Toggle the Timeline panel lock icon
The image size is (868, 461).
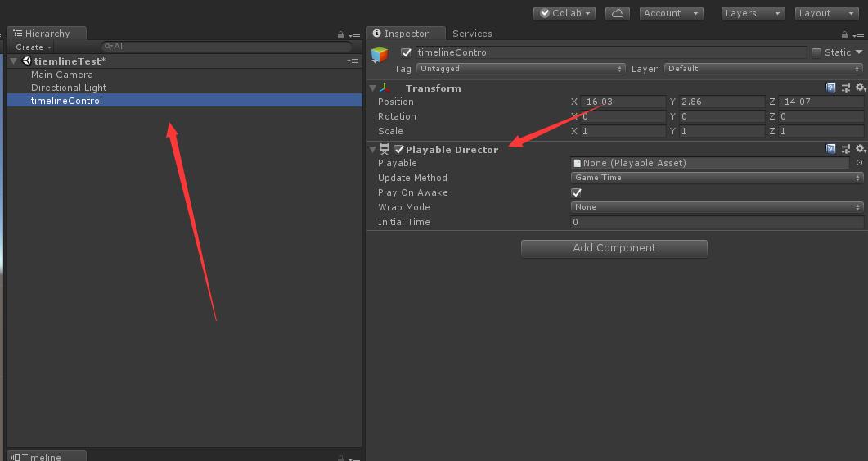pyautogui.click(x=340, y=459)
